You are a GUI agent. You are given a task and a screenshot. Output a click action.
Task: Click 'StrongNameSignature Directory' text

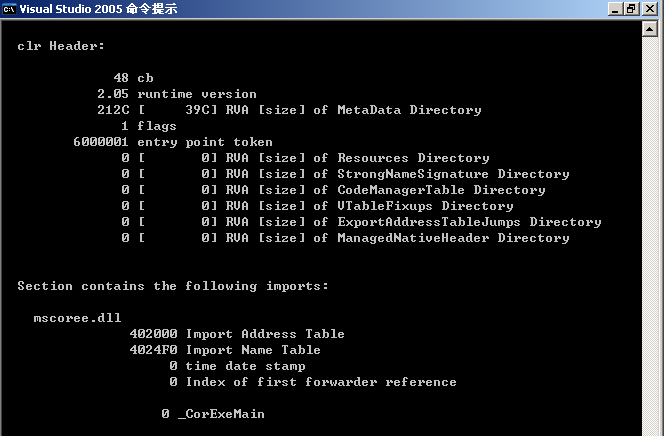click(454, 174)
